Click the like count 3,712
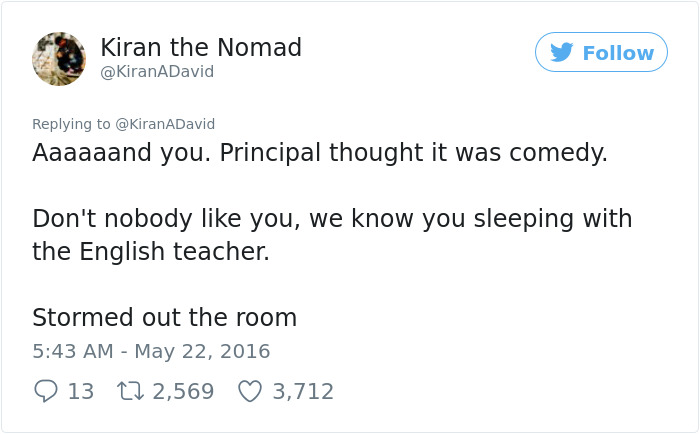The image size is (700, 434). [303, 391]
